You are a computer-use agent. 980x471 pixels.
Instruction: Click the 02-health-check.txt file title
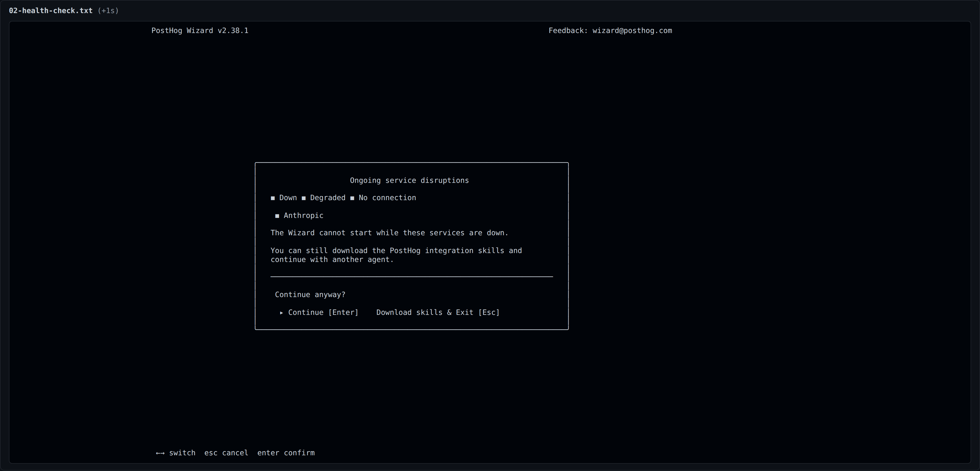point(51,11)
